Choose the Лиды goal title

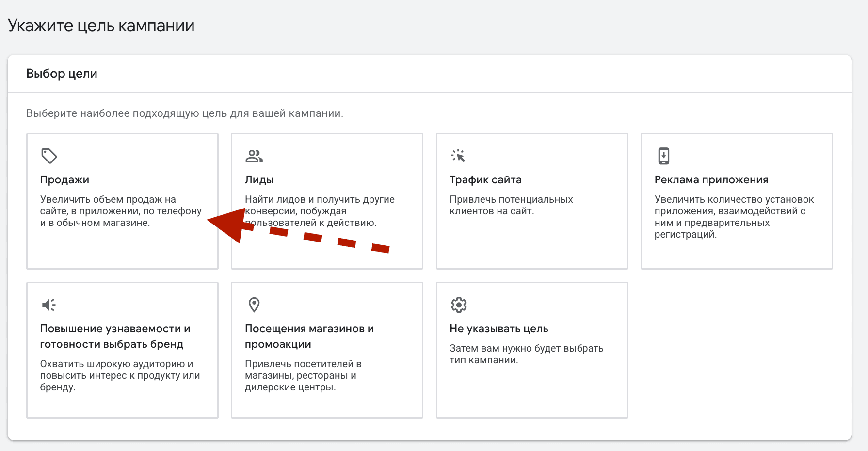pos(259,180)
